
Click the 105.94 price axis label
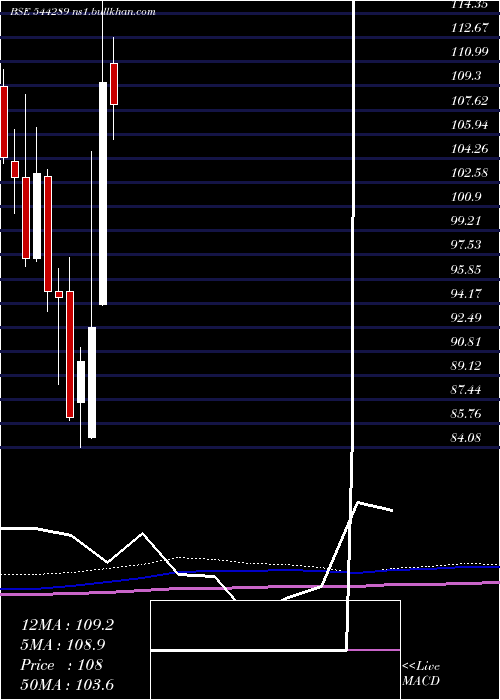coord(469,124)
